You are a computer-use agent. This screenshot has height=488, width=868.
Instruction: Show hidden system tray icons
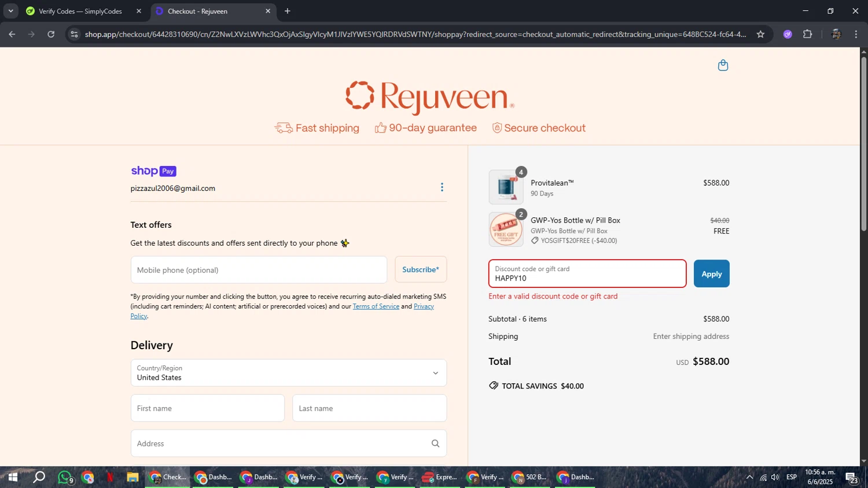pos(749,478)
